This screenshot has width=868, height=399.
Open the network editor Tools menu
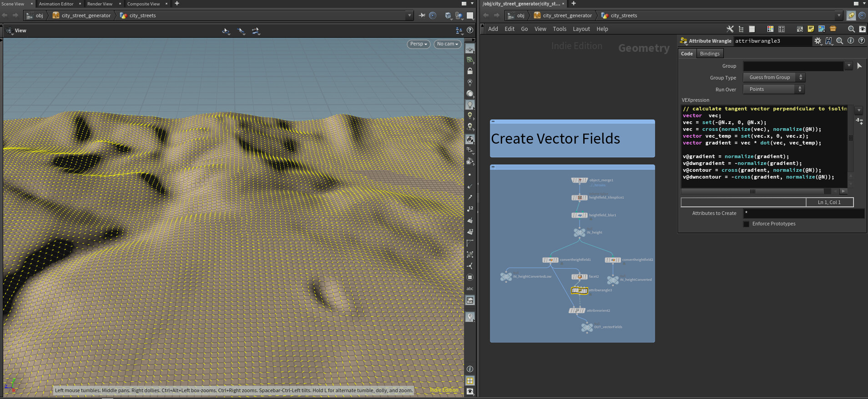tap(560, 29)
